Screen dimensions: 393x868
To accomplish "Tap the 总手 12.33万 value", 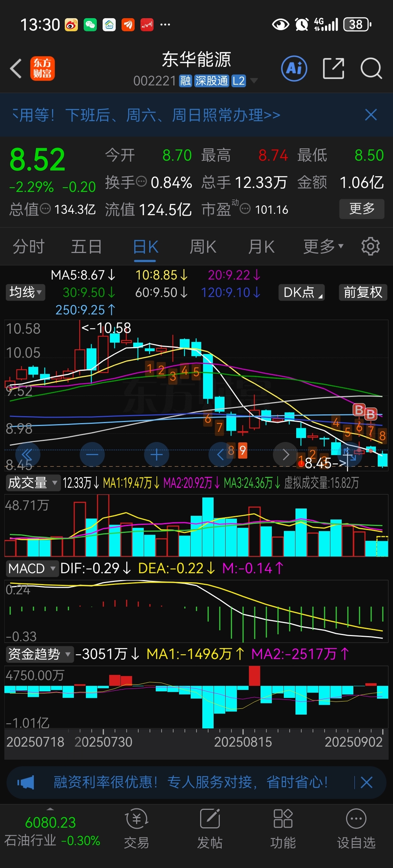I will pyautogui.click(x=245, y=182).
